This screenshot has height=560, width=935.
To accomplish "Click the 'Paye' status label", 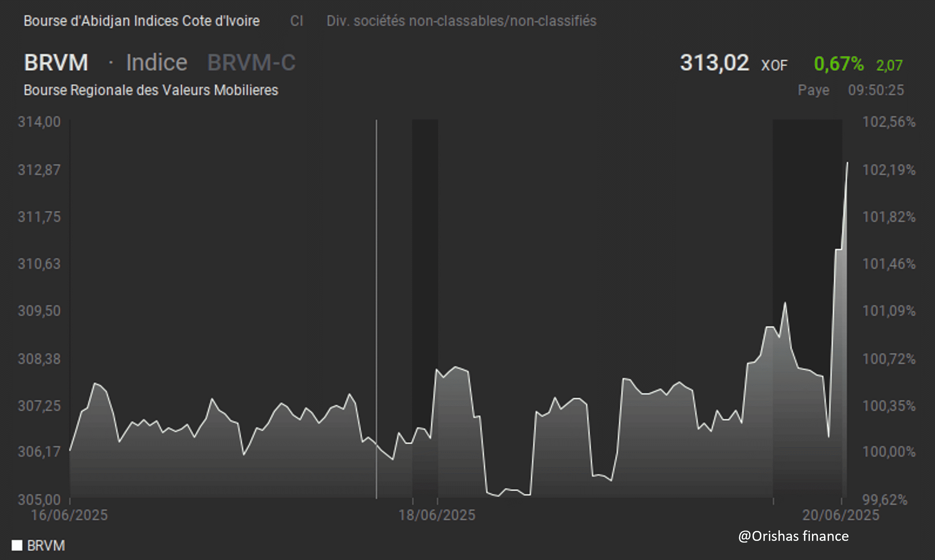I will point(813,90).
